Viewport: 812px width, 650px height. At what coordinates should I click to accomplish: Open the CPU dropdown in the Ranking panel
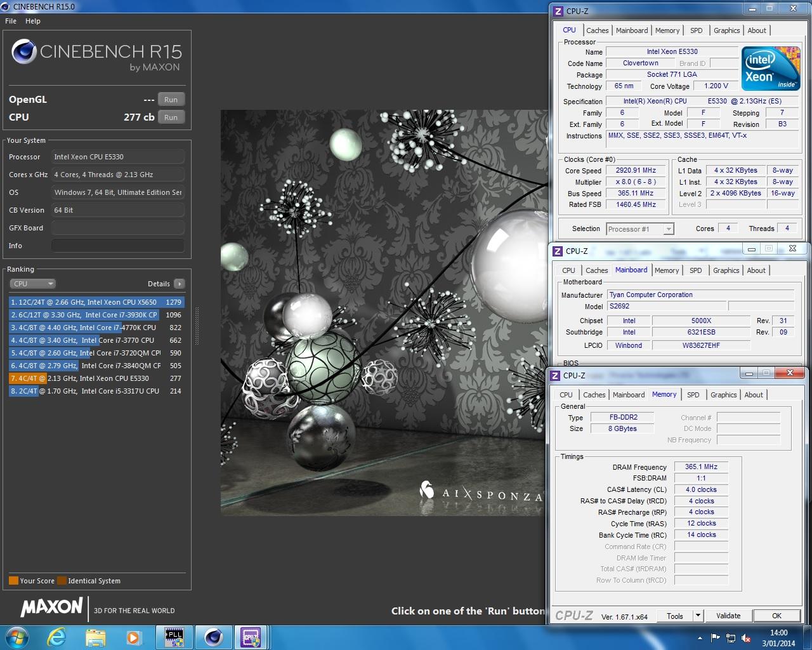(x=33, y=284)
